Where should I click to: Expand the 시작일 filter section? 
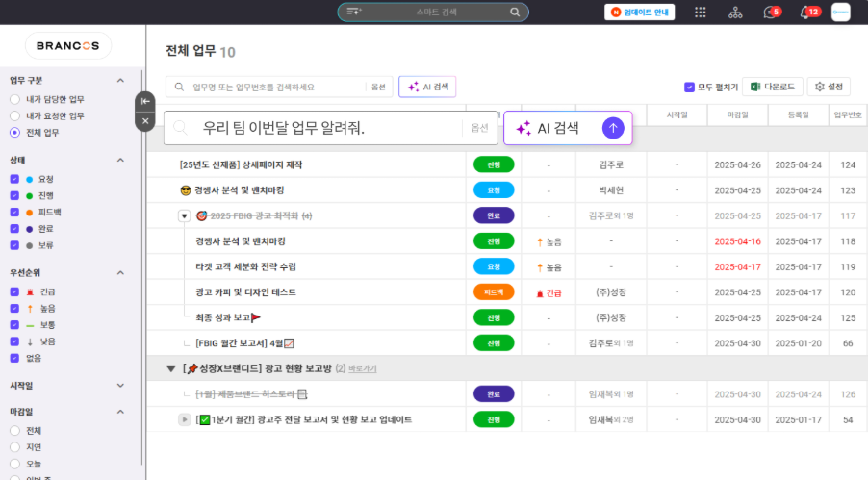click(x=120, y=386)
